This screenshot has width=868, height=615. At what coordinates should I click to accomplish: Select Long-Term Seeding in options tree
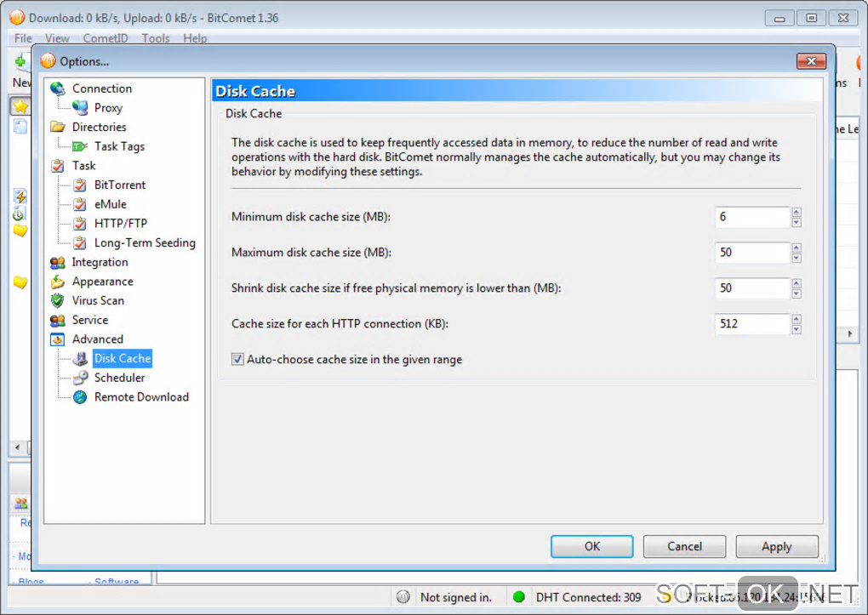click(145, 243)
